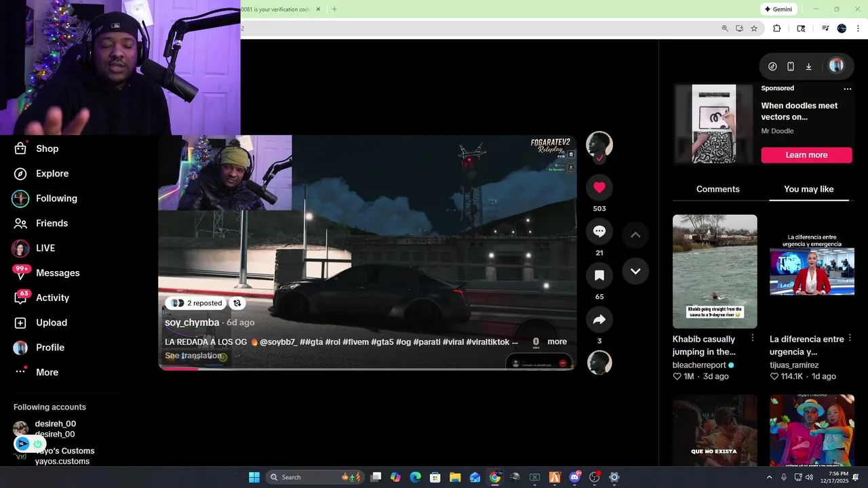Open the sound disc at column bottom
The image size is (868, 488).
(599, 363)
